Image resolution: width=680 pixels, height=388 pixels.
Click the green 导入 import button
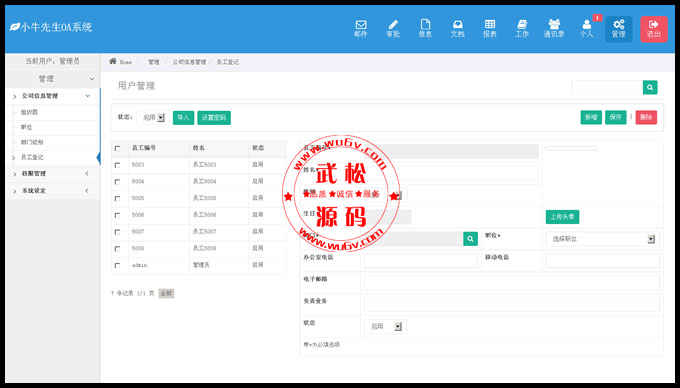183,117
